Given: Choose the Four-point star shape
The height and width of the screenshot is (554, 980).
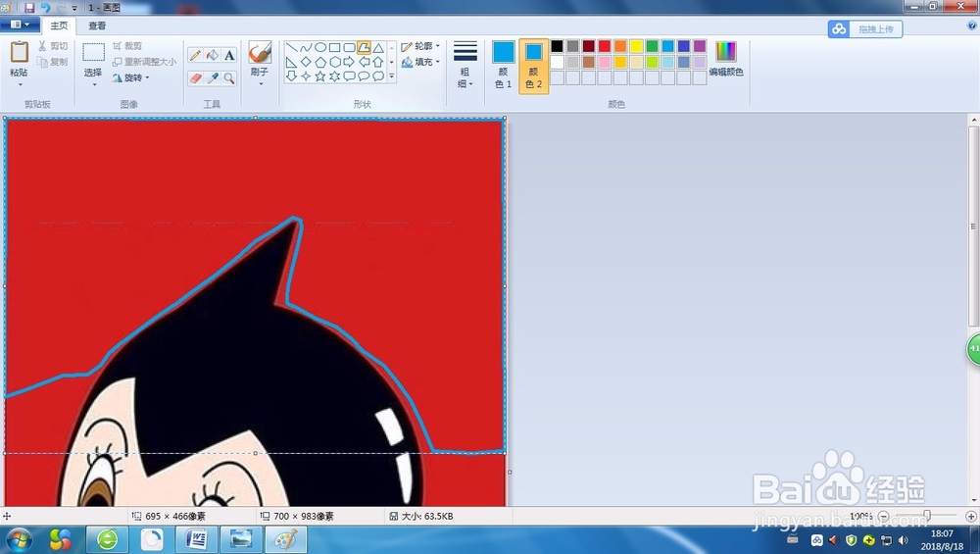Looking at the screenshot, I should [x=306, y=76].
